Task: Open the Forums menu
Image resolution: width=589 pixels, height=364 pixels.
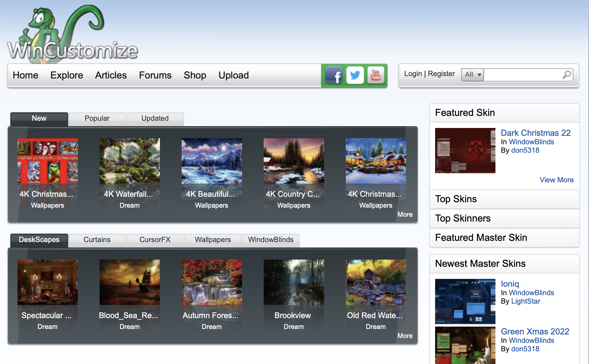Action: [x=155, y=75]
